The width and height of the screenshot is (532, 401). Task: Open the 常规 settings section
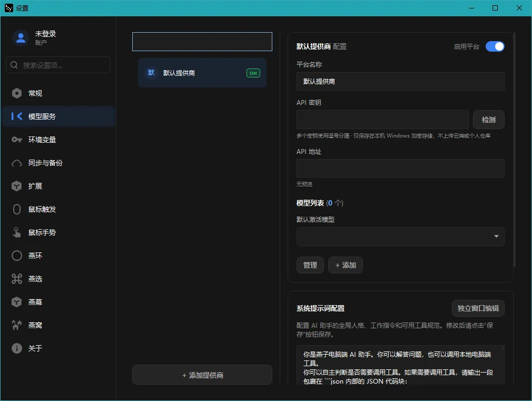tap(58, 93)
